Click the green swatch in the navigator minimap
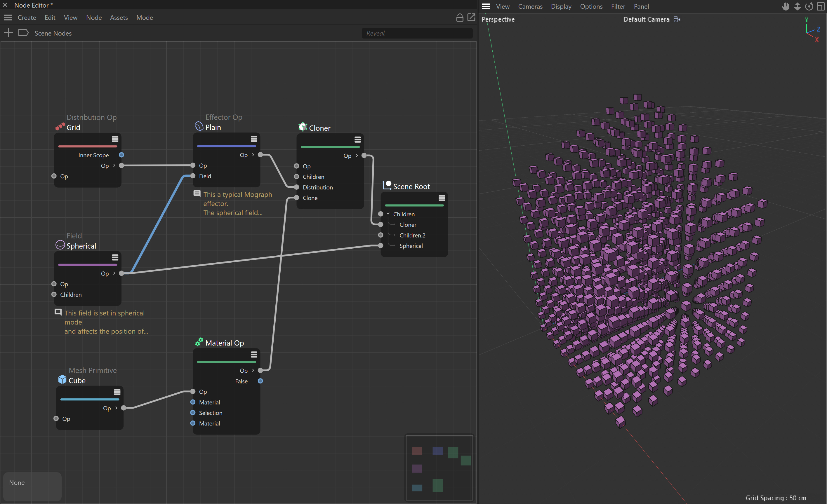Image resolution: width=827 pixels, height=504 pixels. tap(453, 452)
